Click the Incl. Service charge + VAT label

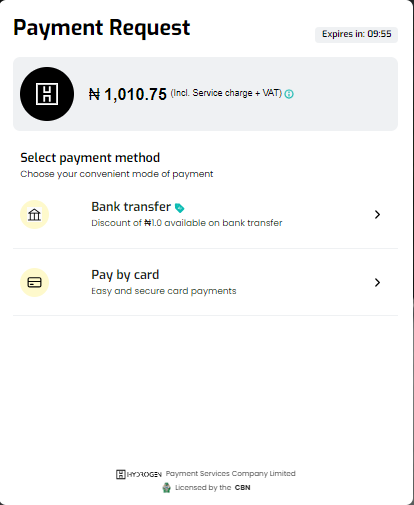226,93
